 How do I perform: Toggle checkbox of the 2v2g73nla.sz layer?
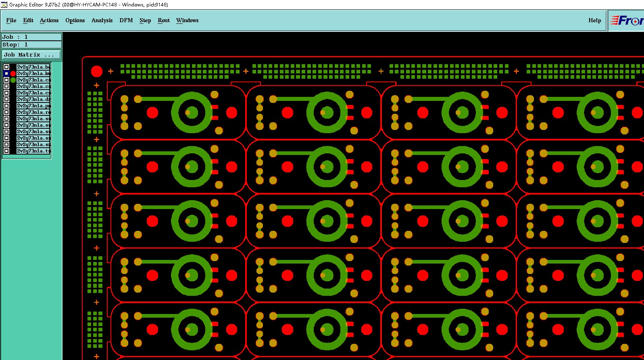(6, 144)
